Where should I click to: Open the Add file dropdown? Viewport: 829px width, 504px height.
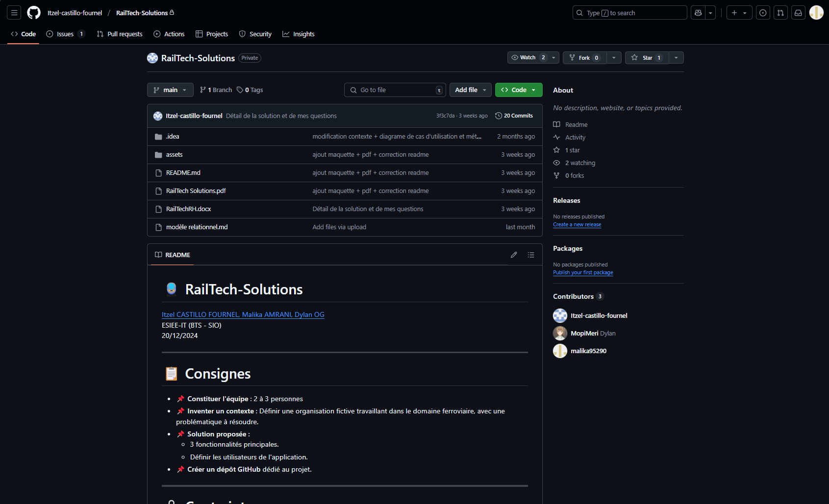(x=471, y=90)
